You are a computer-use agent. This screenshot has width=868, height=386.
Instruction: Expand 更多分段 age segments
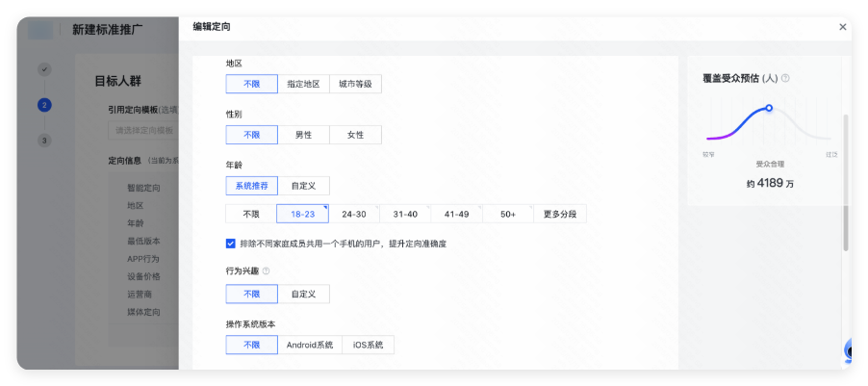click(x=560, y=214)
